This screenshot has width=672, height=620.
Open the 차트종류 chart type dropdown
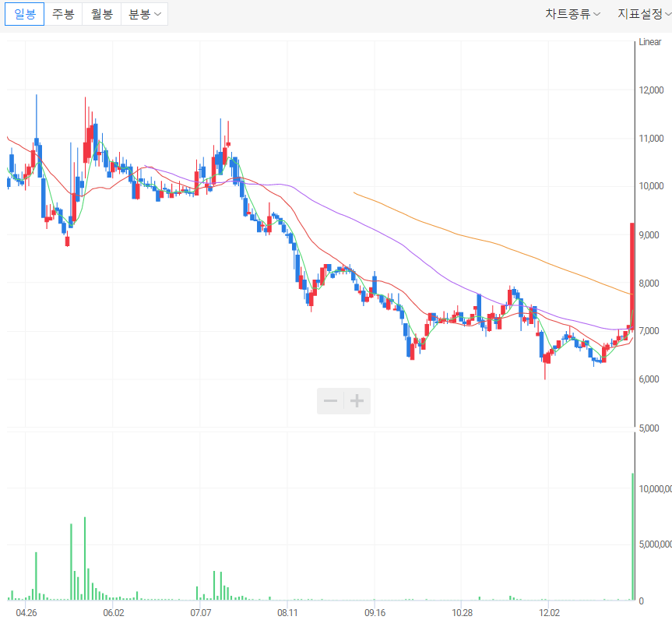572,14
